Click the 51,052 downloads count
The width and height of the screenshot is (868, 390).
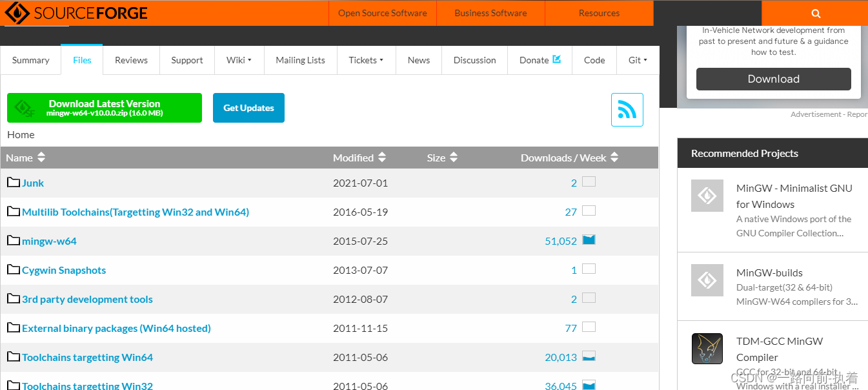[561, 241]
